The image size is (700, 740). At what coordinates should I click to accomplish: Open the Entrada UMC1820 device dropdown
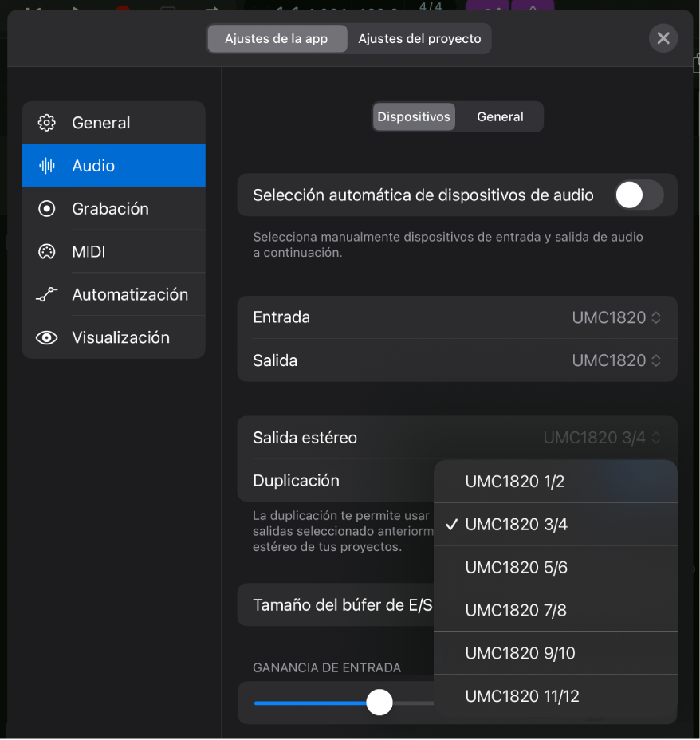click(x=616, y=317)
